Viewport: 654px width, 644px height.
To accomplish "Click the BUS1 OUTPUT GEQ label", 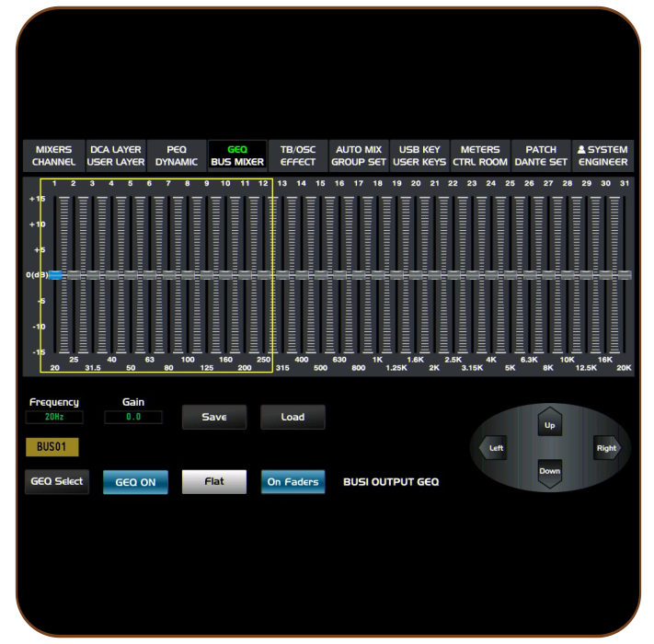I will [x=391, y=482].
